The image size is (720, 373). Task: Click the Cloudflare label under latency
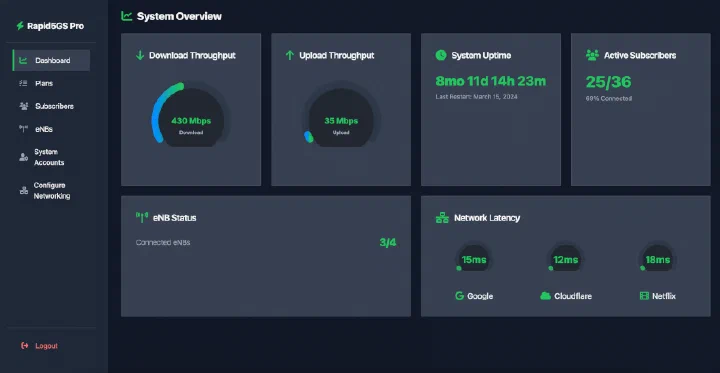pos(573,296)
